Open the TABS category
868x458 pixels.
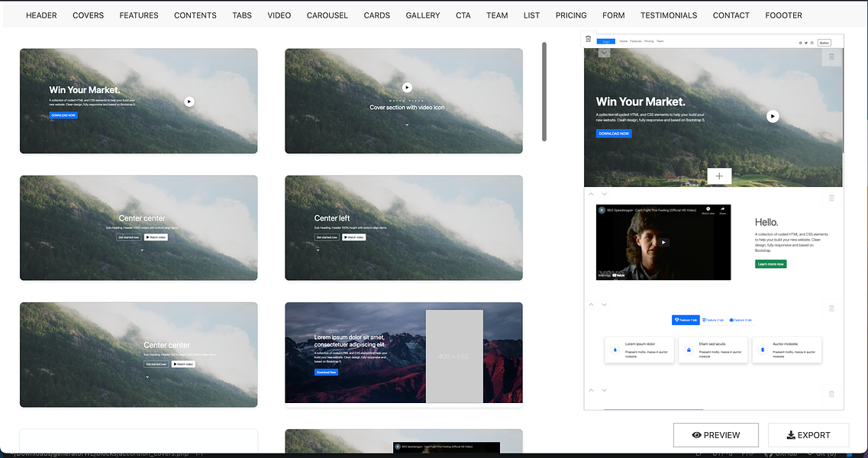242,15
